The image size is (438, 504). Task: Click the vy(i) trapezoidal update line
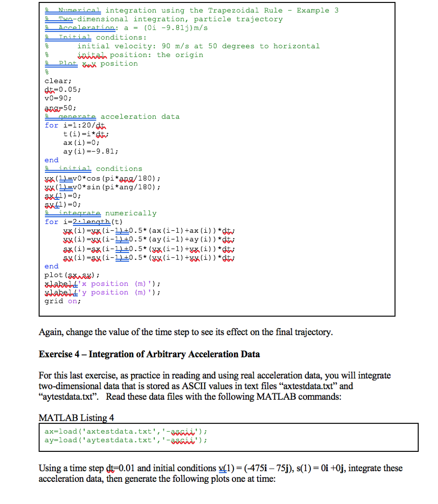click(149, 239)
